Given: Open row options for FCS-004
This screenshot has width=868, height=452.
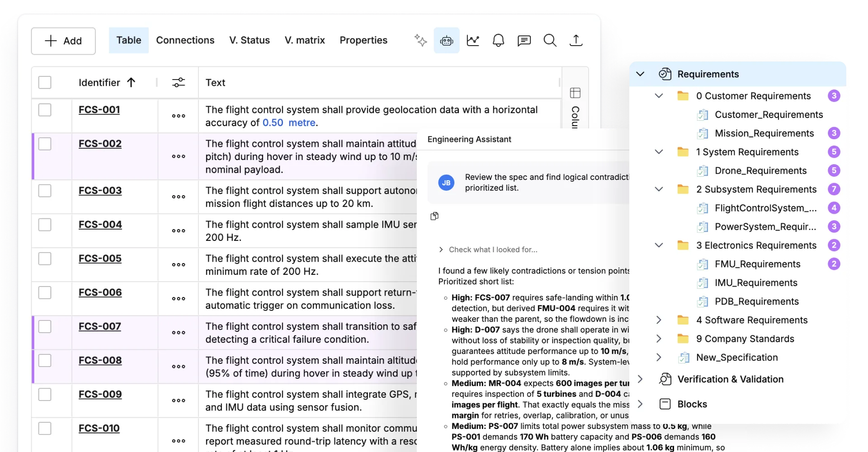Looking at the screenshot, I should pyautogui.click(x=179, y=231).
